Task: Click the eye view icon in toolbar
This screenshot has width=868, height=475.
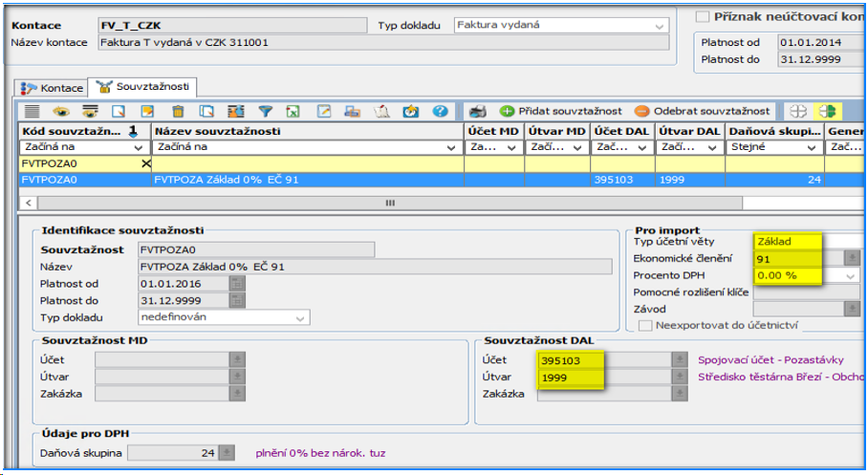Action: point(61,111)
